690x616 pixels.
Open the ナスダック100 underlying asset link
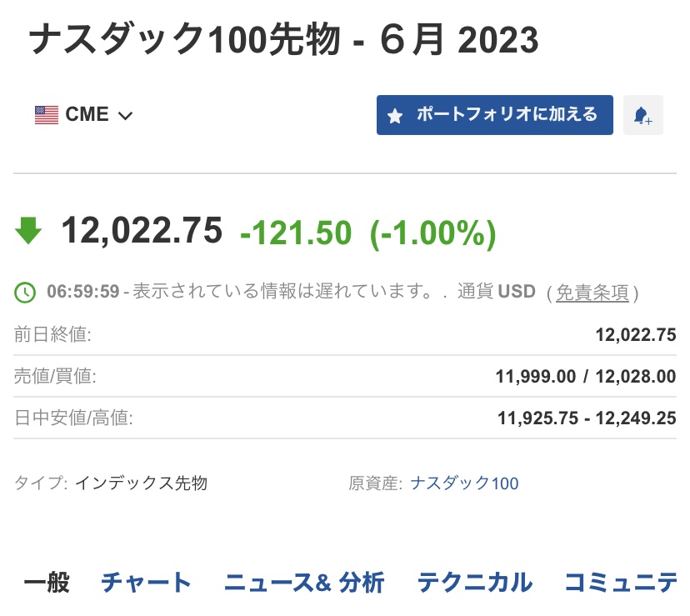pos(464,483)
